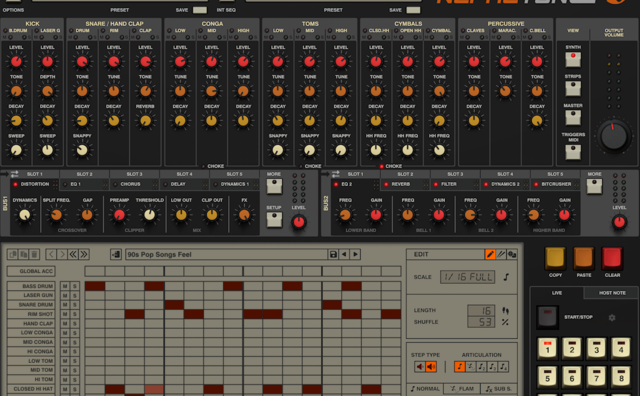Click the Output Volume knob
This screenshot has width=640, height=396.
point(613,136)
